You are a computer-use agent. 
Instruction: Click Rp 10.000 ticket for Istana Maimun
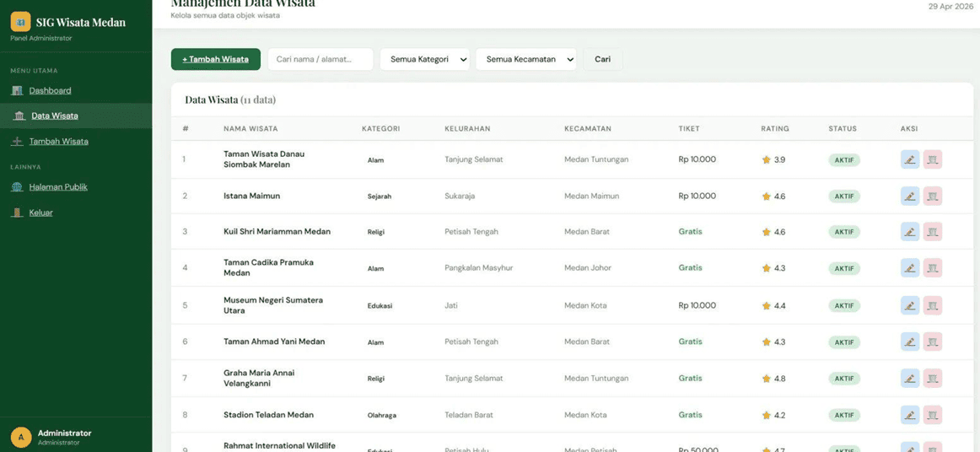(x=697, y=196)
